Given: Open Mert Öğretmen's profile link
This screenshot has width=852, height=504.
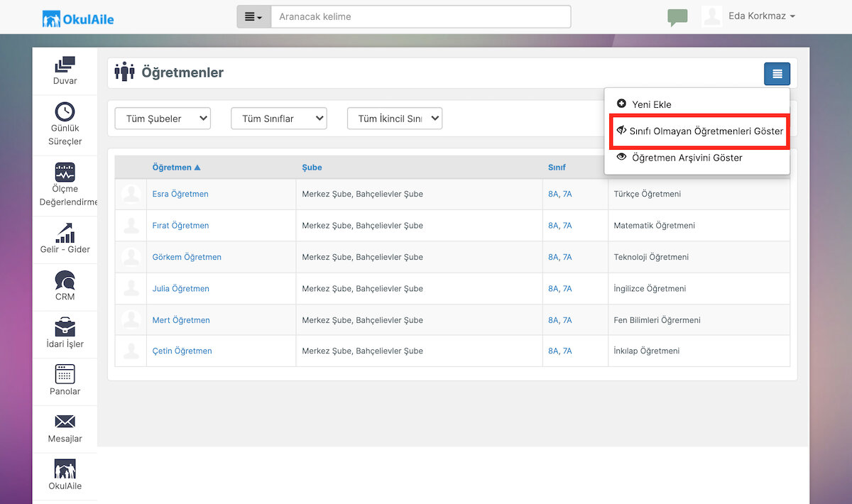Looking at the screenshot, I should (x=181, y=320).
